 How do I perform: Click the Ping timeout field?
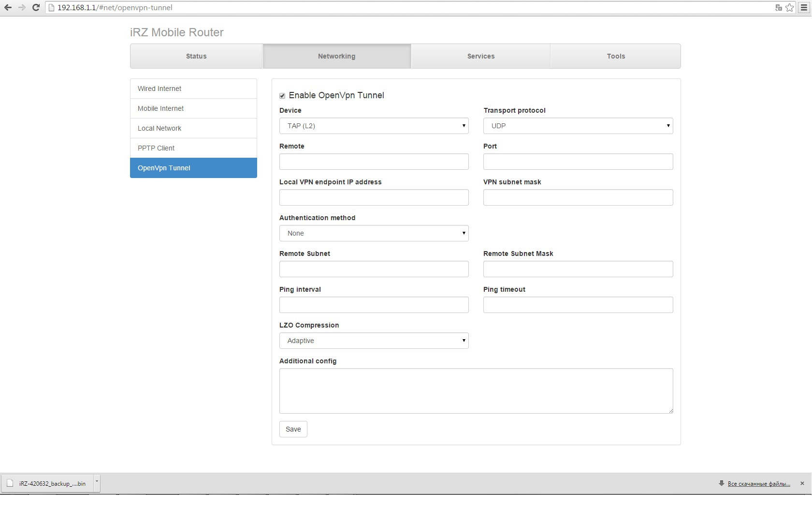(578, 305)
